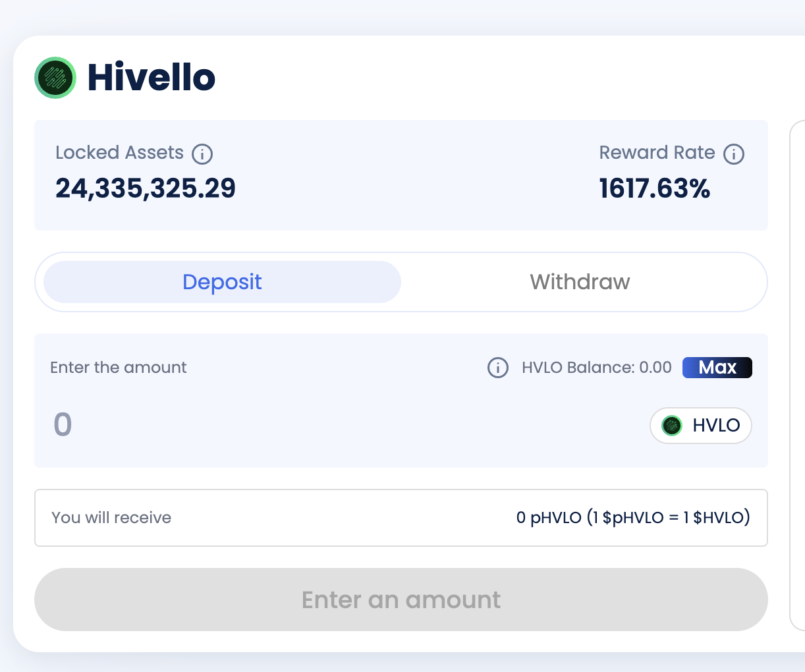The width and height of the screenshot is (805, 672).
Task: Click the 1617.63% reward rate value
Action: (x=655, y=188)
